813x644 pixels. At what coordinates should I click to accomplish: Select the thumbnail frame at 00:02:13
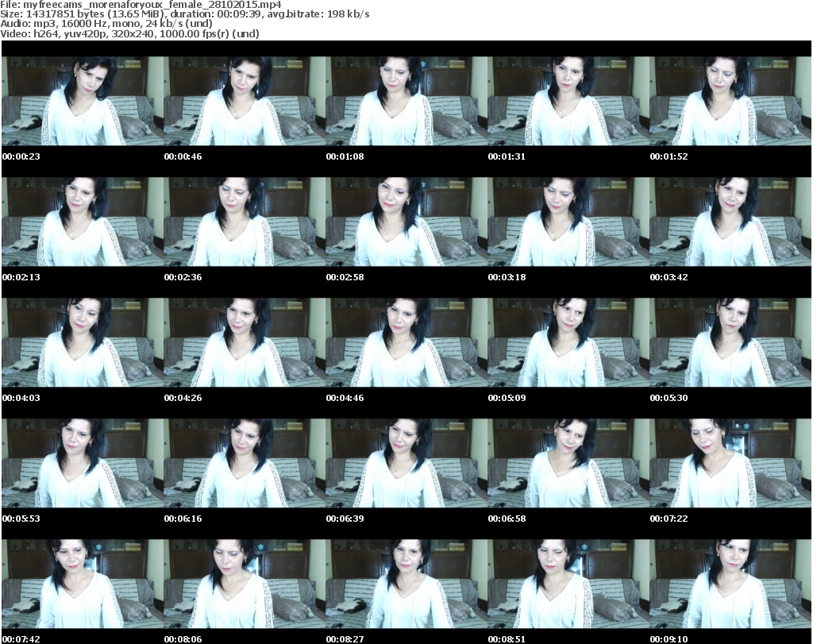[x=83, y=222]
